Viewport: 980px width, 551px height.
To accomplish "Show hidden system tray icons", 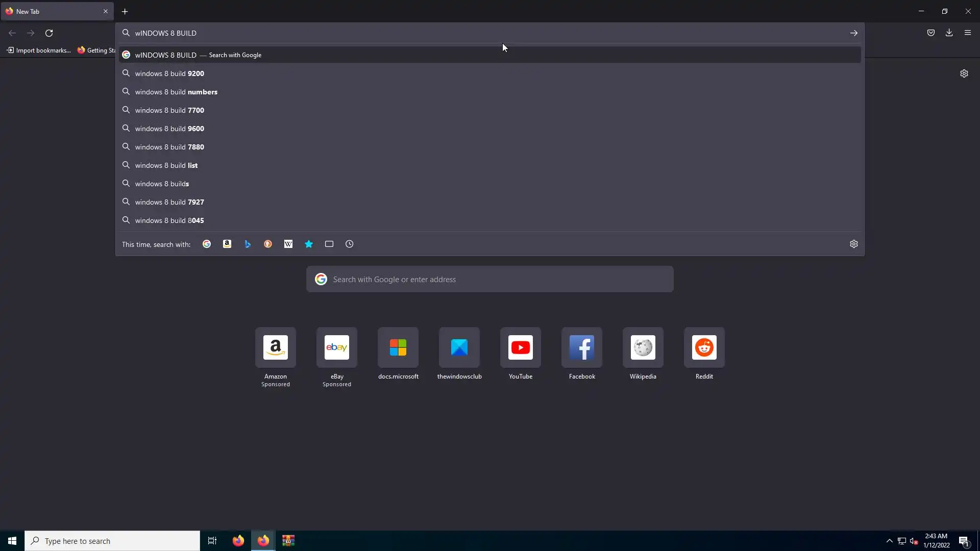I will pyautogui.click(x=890, y=541).
